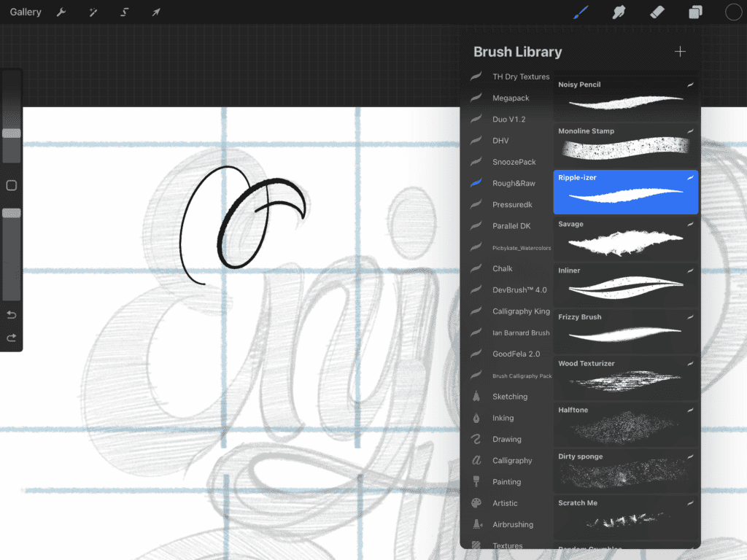Choose the Savage brush
Image resolution: width=747 pixels, height=560 pixels.
coord(625,238)
